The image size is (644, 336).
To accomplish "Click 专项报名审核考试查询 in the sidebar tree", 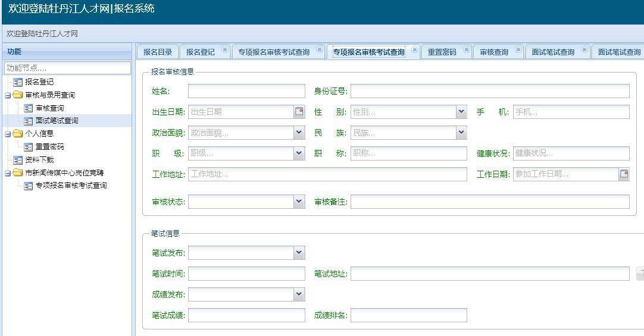I will click(71, 186).
